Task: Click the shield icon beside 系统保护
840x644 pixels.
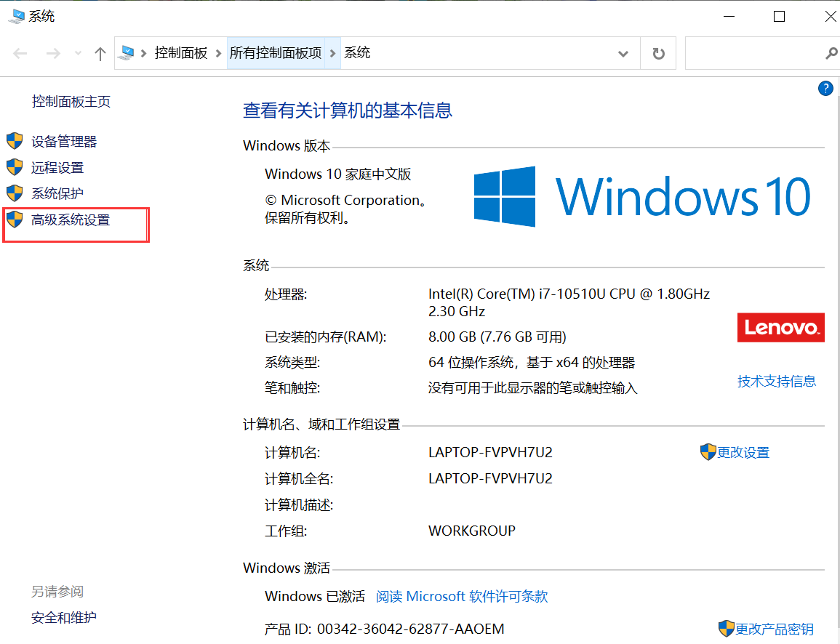Action: coord(15,193)
